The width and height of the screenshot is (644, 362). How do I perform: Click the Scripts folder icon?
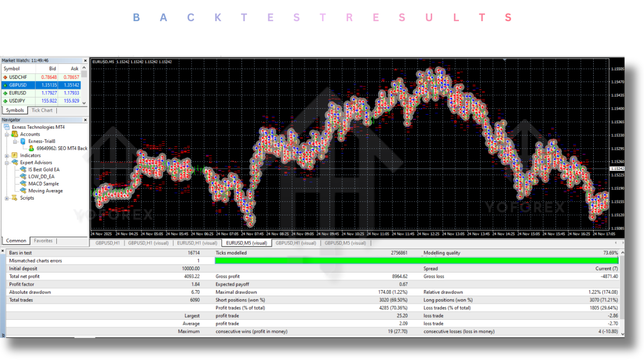(x=15, y=198)
